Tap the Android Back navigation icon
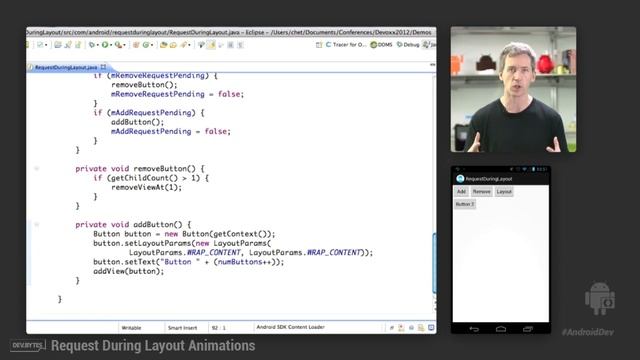This screenshot has width=640, height=360. pyautogui.click(x=474, y=329)
